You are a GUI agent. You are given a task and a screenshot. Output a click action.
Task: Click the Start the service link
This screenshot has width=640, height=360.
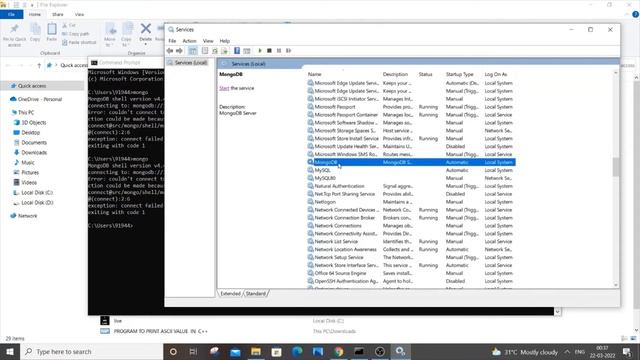pos(224,88)
